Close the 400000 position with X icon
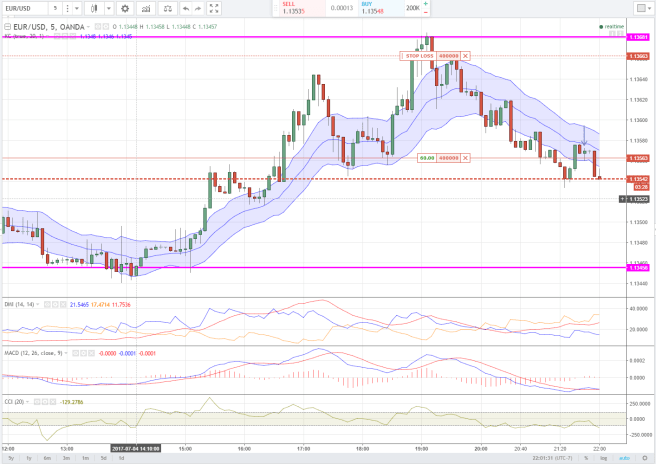The height and width of the screenshot is (464, 656). (466, 158)
